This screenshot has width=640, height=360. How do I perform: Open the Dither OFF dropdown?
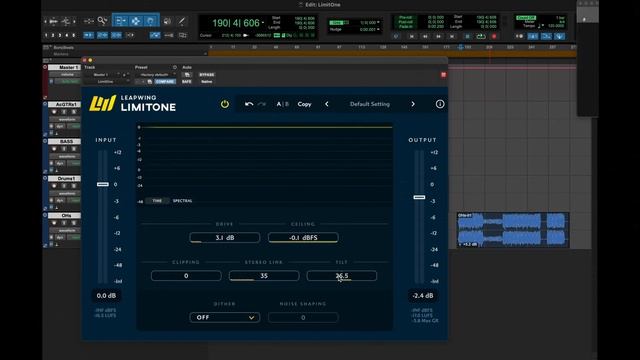[x=224, y=318]
